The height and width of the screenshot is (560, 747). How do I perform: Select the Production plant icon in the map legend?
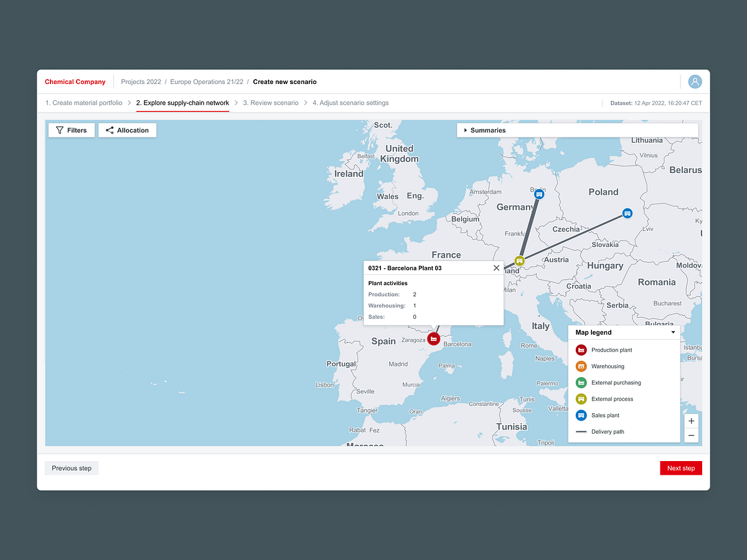click(x=581, y=350)
